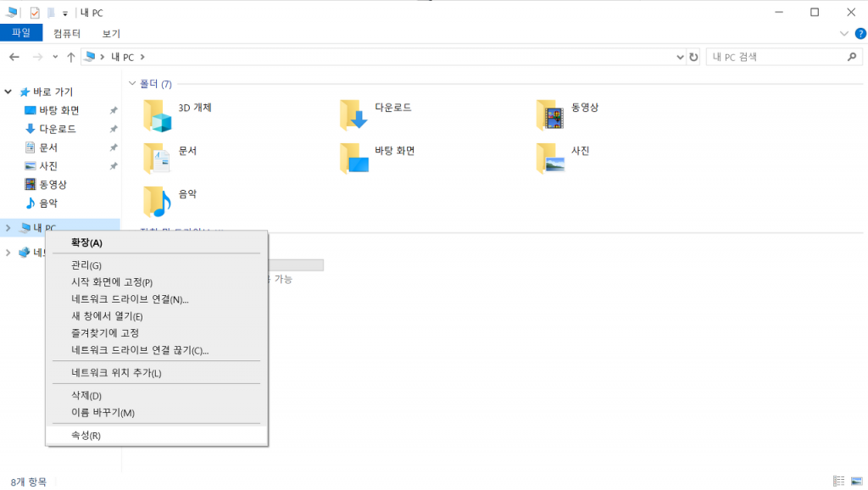Click the 8개 항목 status bar text

click(x=29, y=482)
